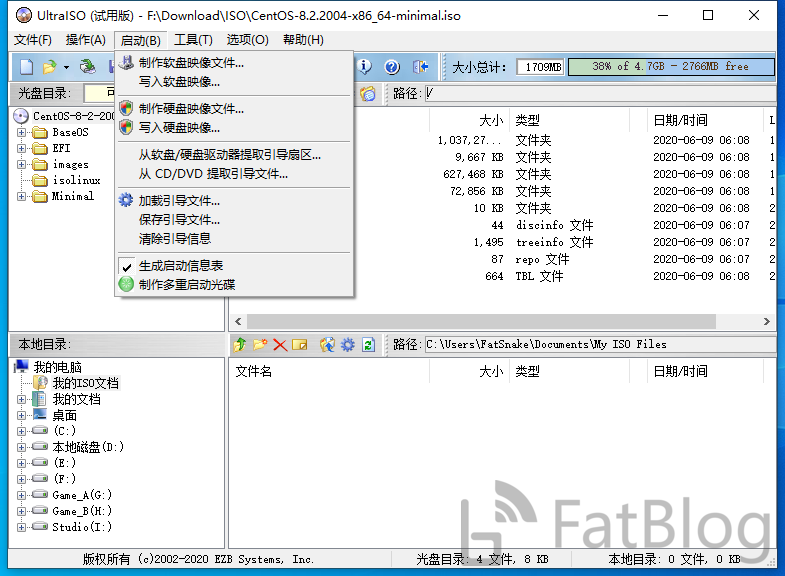Click the Add files to image icon
Screen dimensions: 785x576
[x=327, y=344]
